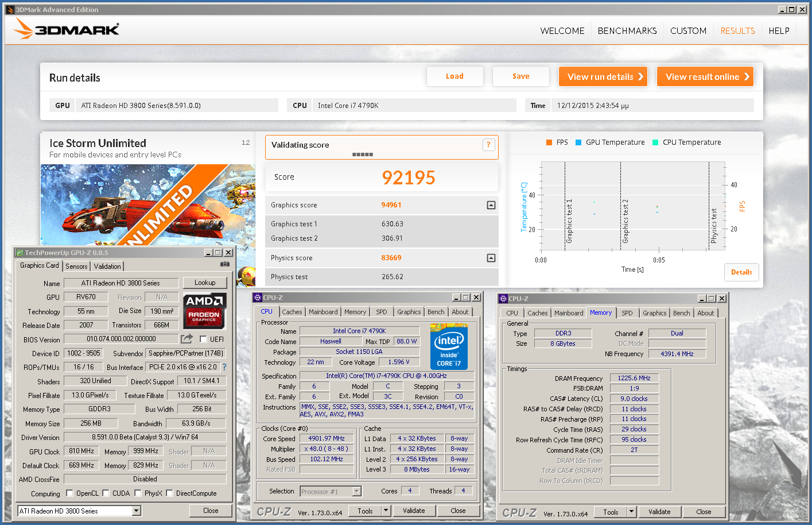812x525 pixels.
Task: Toggle the PhysX checkbox
Action: (138, 493)
